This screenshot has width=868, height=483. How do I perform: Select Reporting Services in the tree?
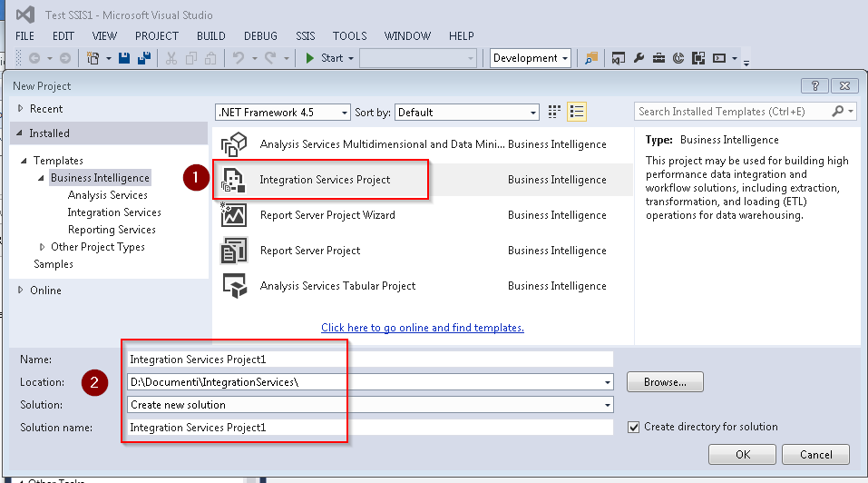112,230
